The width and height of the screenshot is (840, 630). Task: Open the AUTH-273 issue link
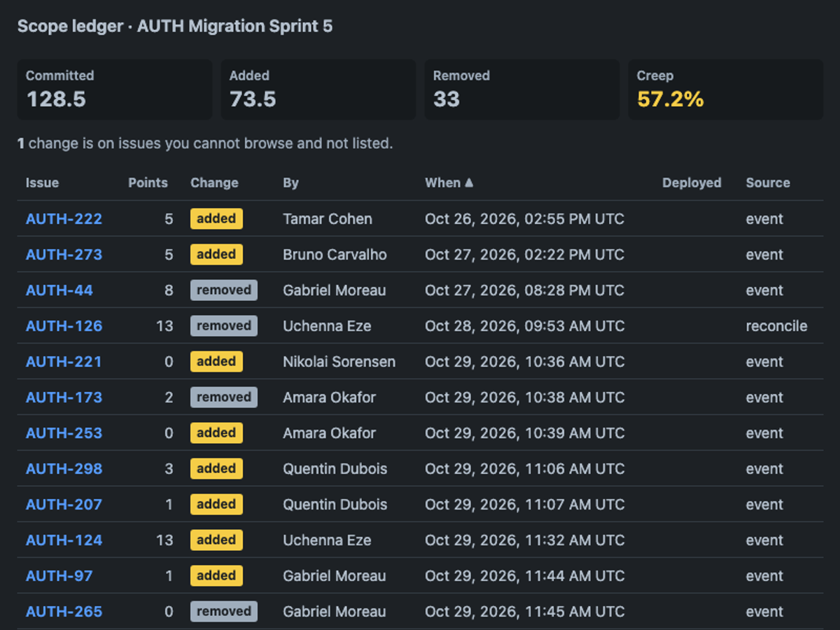tap(64, 255)
